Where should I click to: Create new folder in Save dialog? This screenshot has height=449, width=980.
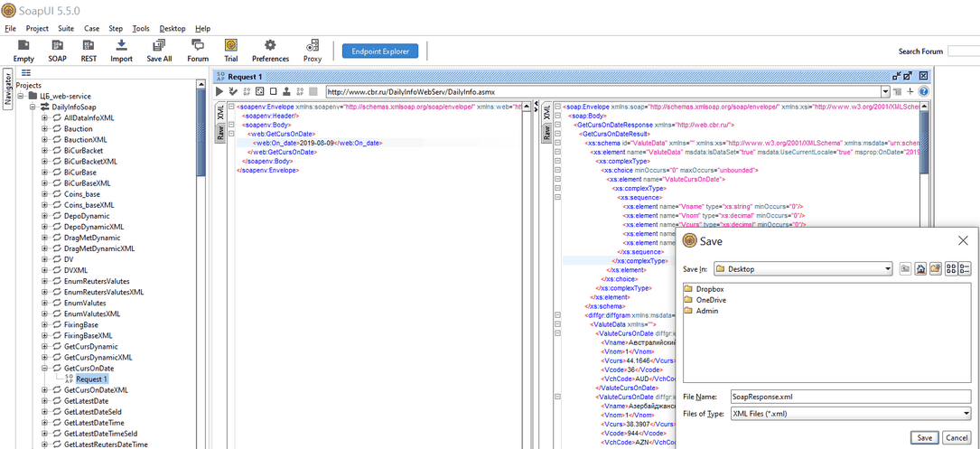tap(936, 269)
